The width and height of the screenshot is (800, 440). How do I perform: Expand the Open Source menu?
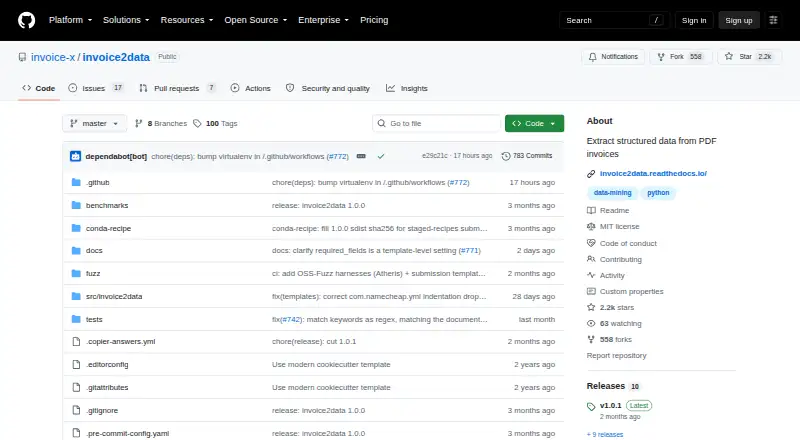click(x=256, y=20)
